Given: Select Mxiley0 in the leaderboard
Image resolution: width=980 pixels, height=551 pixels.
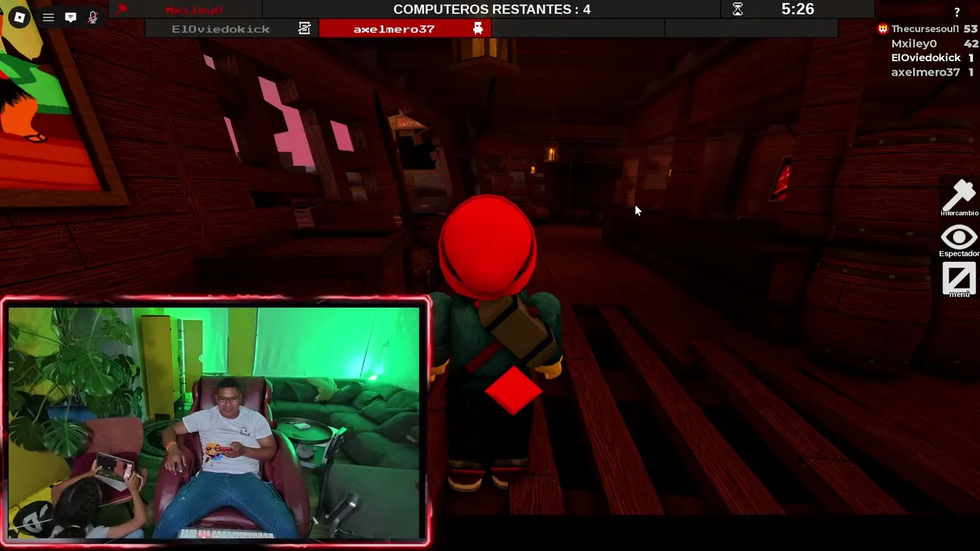Looking at the screenshot, I should coord(914,44).
